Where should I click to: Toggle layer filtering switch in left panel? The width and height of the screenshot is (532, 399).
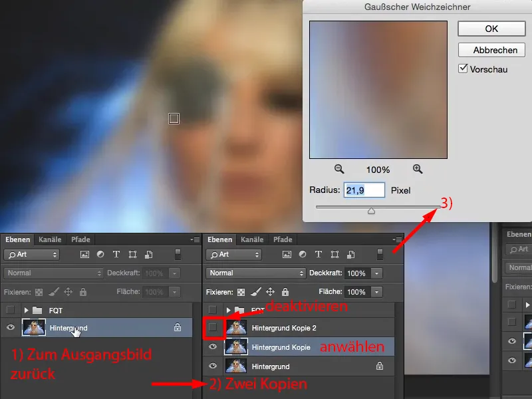[x=178, y=255]
